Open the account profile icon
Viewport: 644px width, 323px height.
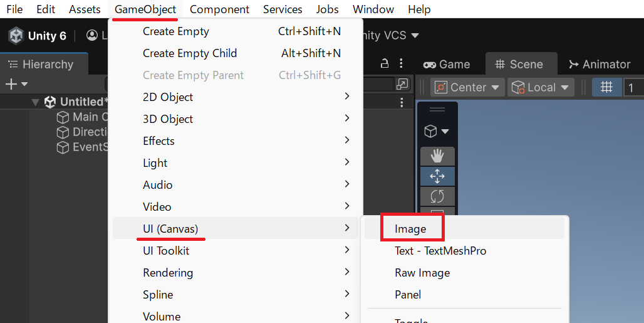click(92, 35)
